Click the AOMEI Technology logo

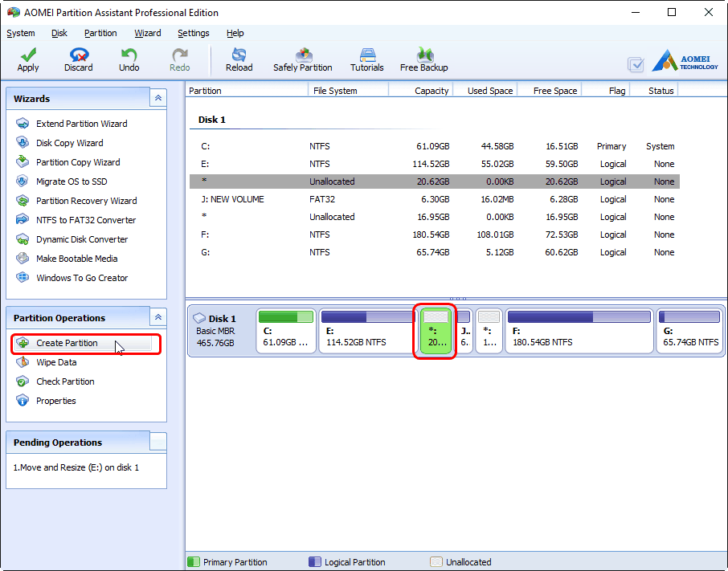685,61
